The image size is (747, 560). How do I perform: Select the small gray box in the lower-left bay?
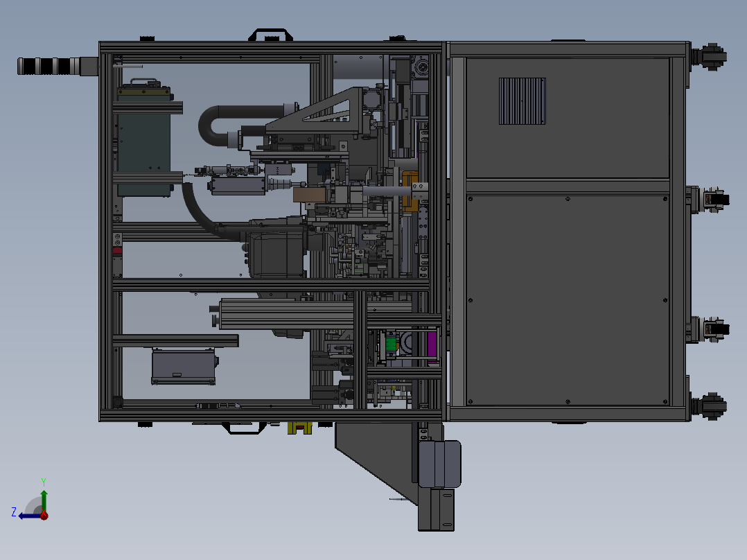click(x=184, y=366)
